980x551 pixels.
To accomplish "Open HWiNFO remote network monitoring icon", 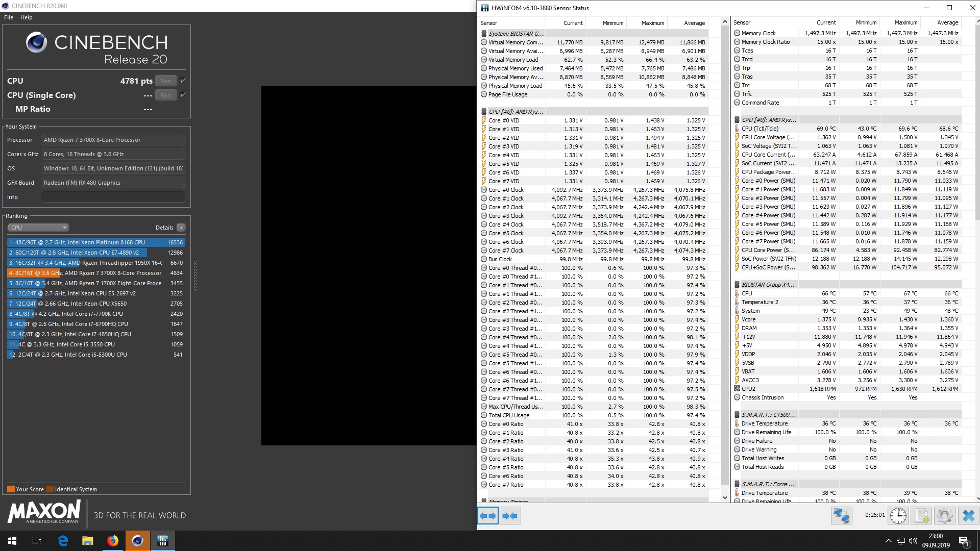I will 841,516.
